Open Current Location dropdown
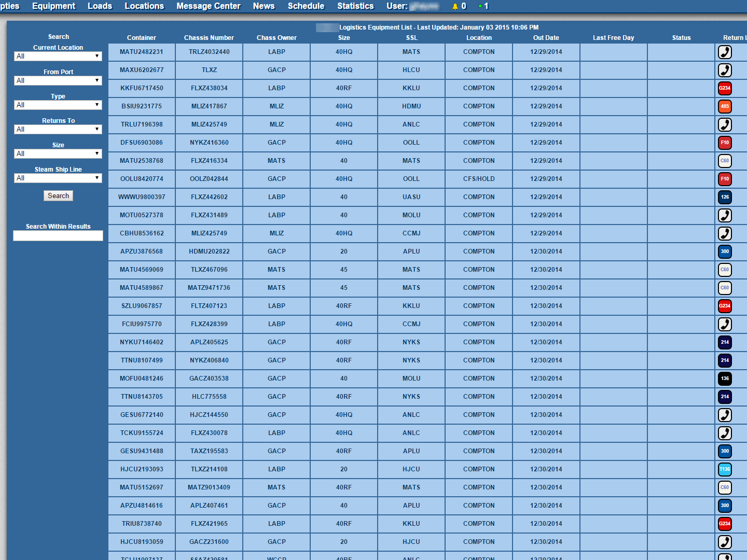Viewport: 747px width, 560px height. tap(58, 57)
